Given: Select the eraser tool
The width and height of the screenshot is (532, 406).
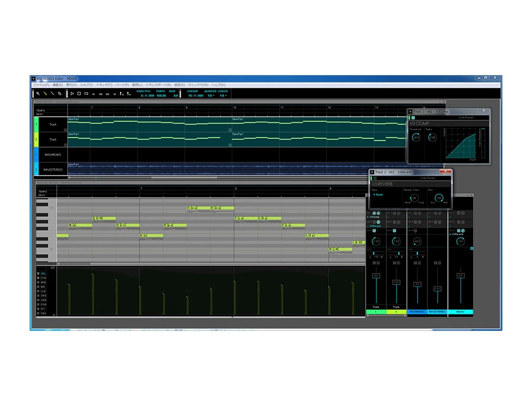Looking at the screenshot, I should point(59,93).
